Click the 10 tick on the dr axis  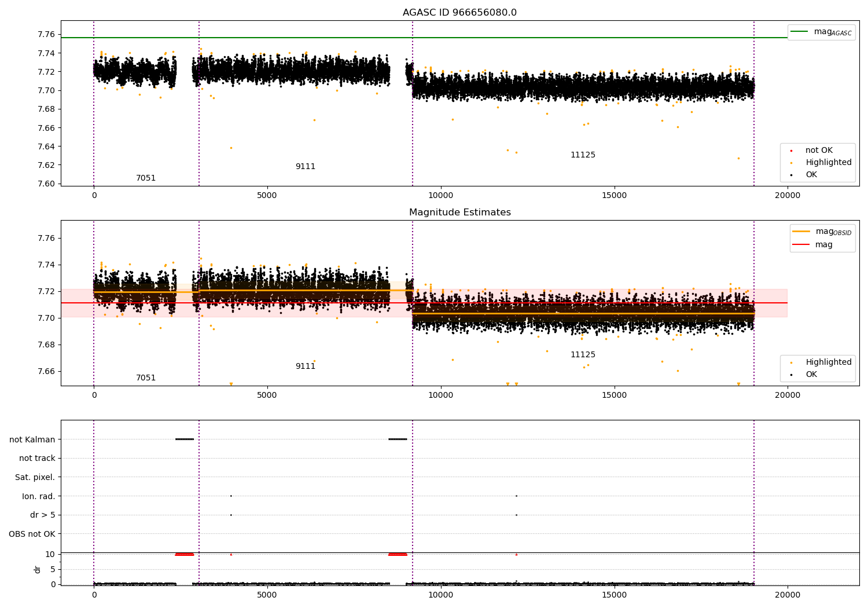point(50,554)
